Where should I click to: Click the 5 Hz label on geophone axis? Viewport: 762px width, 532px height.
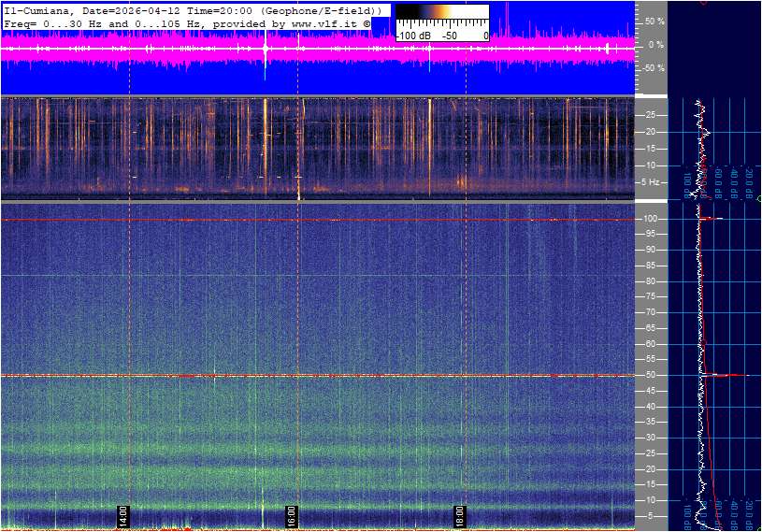(x=654, y=181)
